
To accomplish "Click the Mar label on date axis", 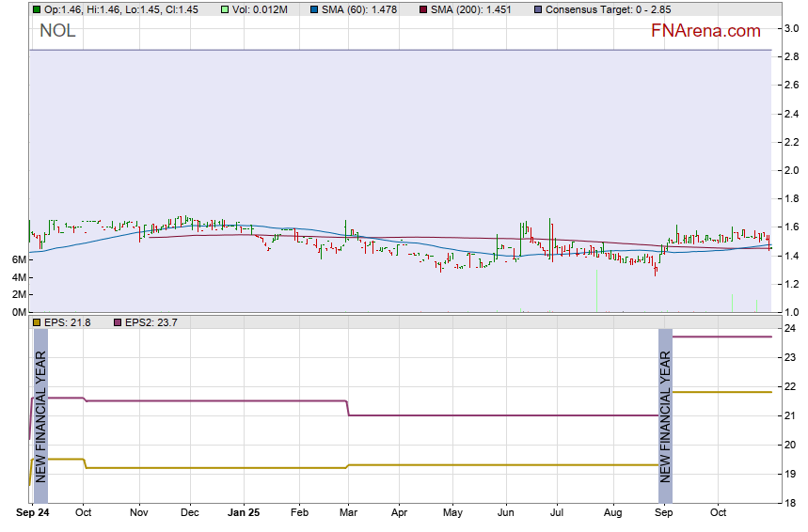I will [347, 514].
